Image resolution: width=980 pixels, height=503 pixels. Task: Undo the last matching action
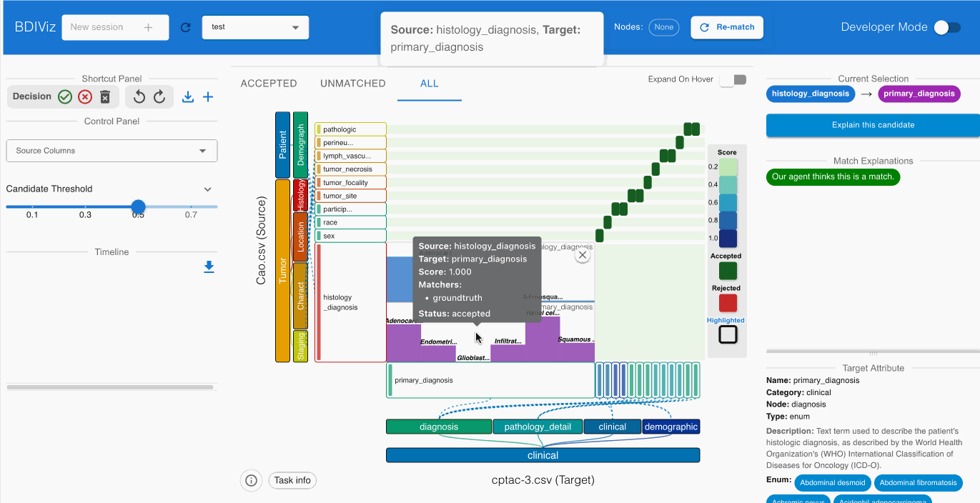coord(139,96)
